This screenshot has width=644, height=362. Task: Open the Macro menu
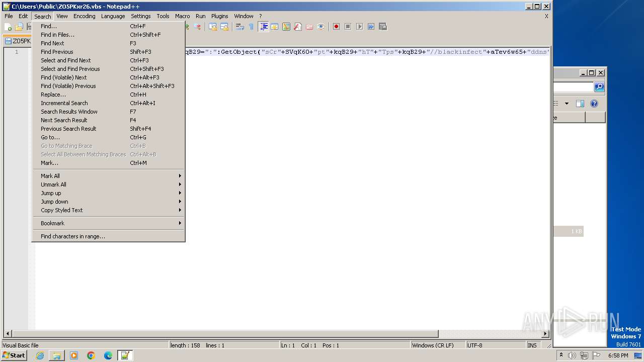tap(182, 16)
